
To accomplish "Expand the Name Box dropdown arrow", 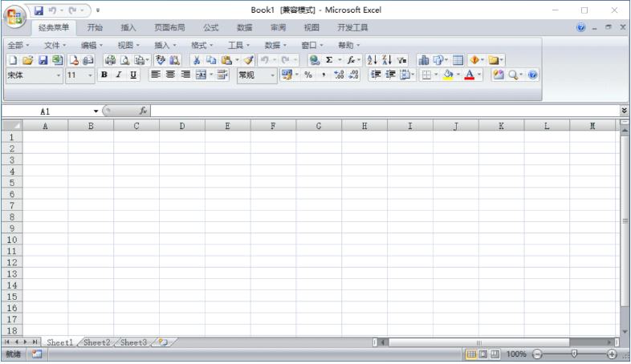I will (96, 111).
